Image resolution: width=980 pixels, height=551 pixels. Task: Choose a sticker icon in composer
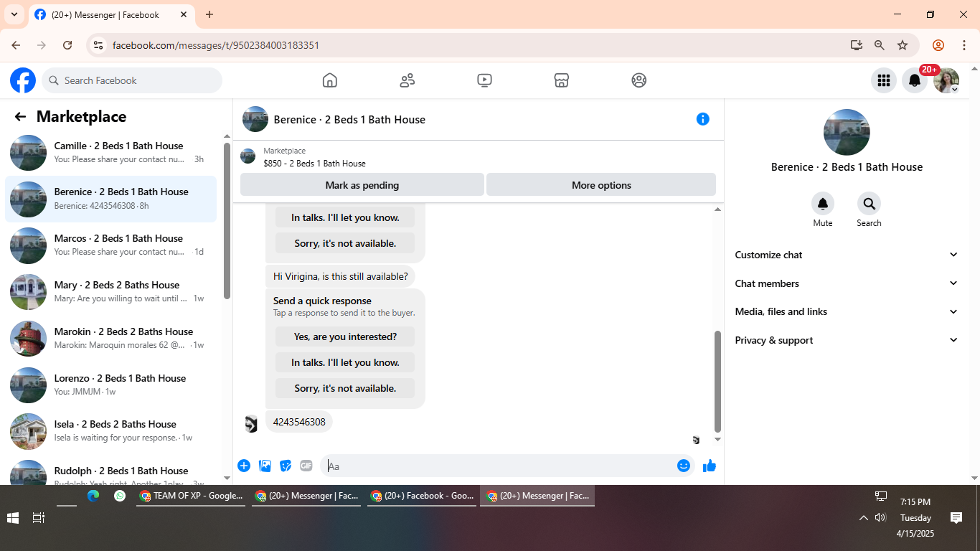pos(286,466)
